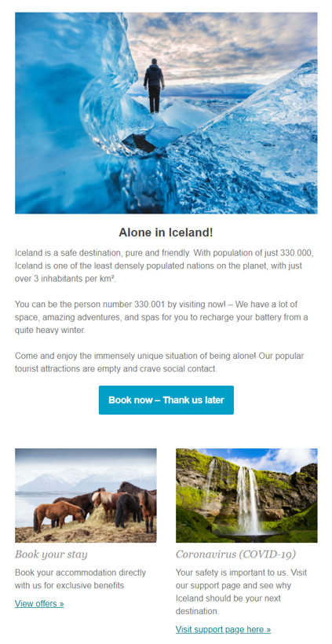Open the Icelandic horses photo
332x644 pixels.
pos(86,496)
